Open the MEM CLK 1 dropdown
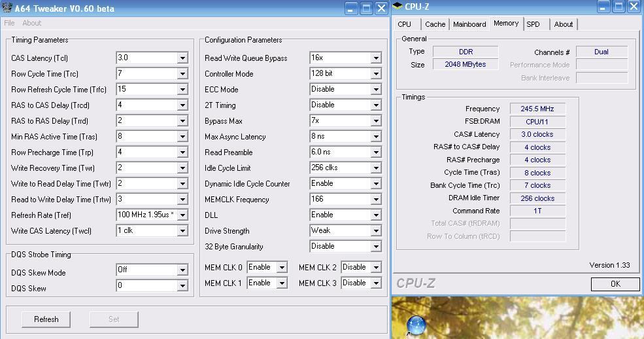Screen dimensions: 644x339 [x=282, y=283]
